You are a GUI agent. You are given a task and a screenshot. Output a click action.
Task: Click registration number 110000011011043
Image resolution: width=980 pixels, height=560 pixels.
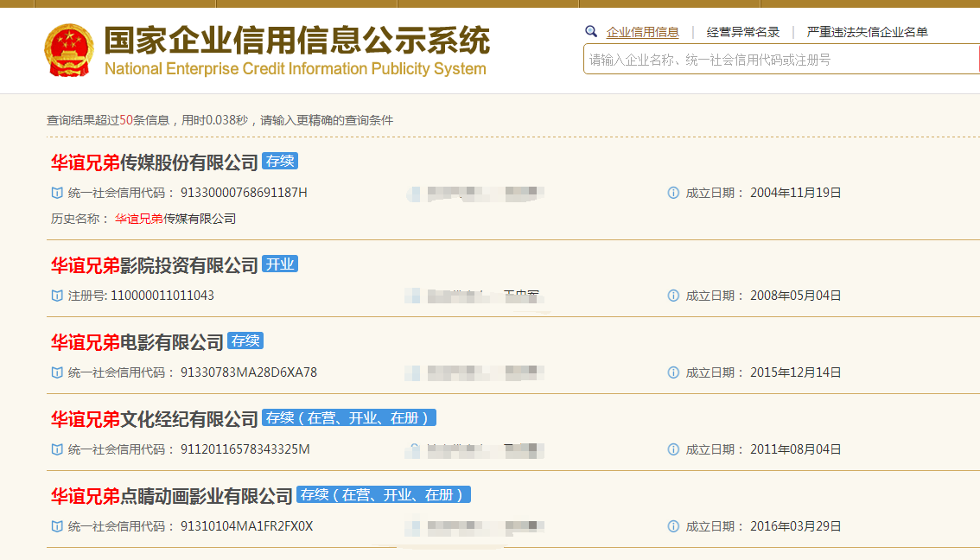tap(162, 295)
